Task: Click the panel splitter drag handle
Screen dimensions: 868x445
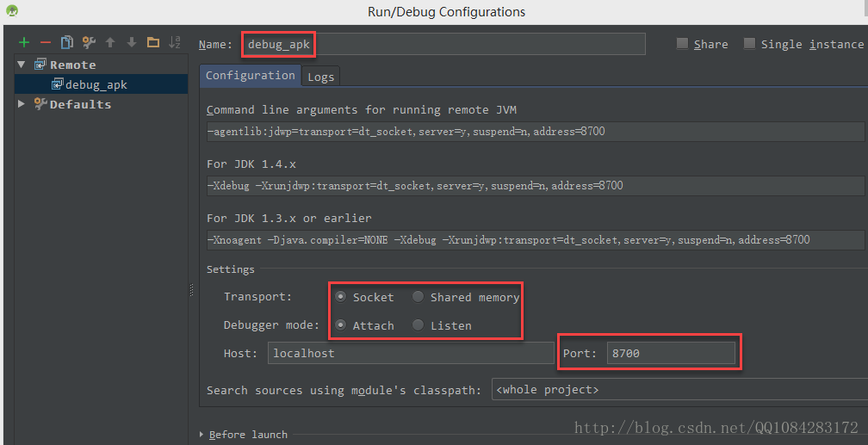Action: point(192,289)
